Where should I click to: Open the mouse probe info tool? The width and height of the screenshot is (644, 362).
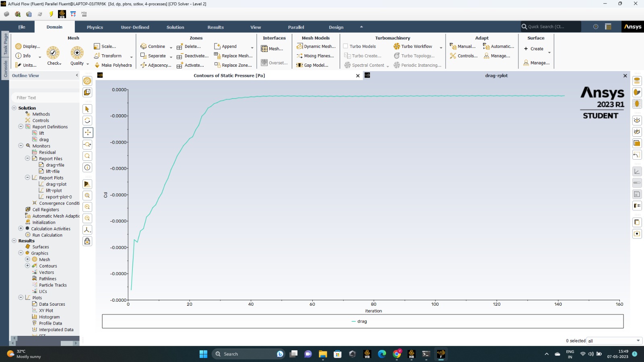tap(87, 167)
